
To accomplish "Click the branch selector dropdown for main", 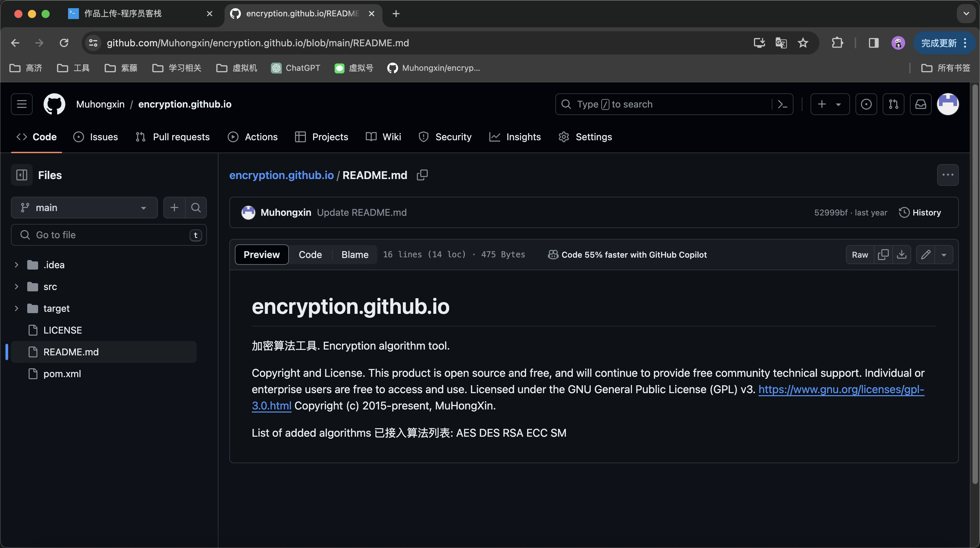I will click(x=83, y=207).
